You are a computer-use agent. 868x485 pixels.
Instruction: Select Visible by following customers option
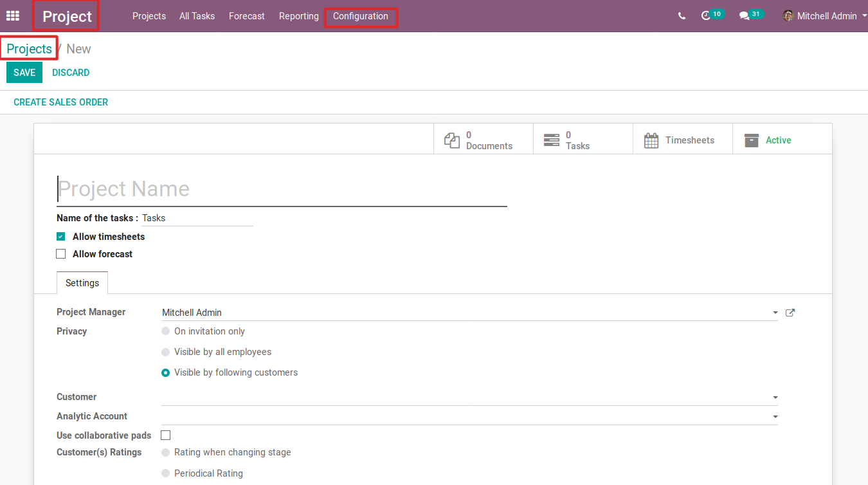coord(166,372)
